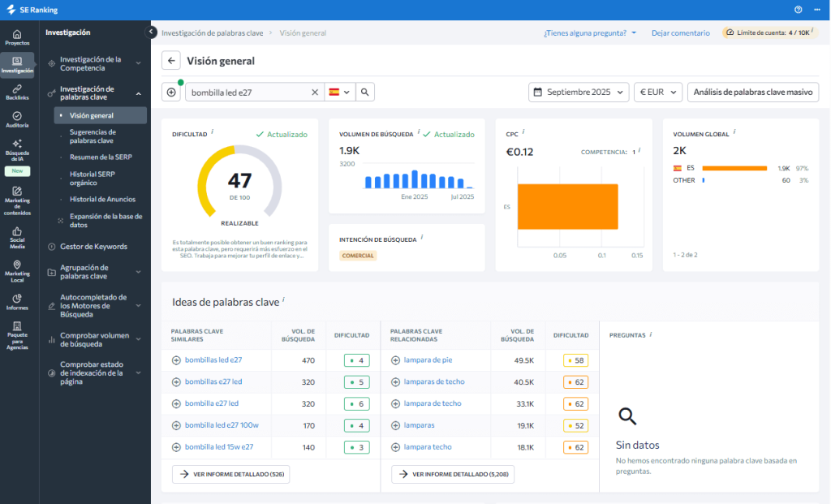Open Búsqueda de IA sidebar icon
Viewport: 831px width, 504px height.
coord(17,150)
